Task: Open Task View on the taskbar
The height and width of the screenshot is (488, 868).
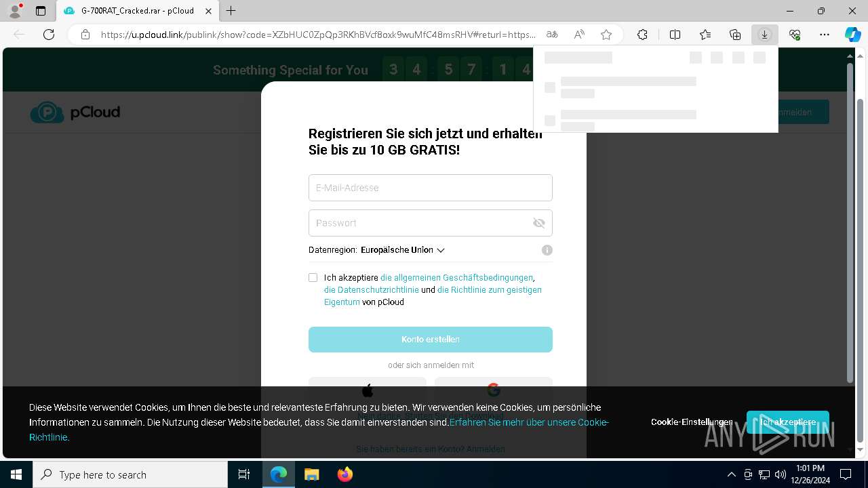Action: tap(244, 474)
